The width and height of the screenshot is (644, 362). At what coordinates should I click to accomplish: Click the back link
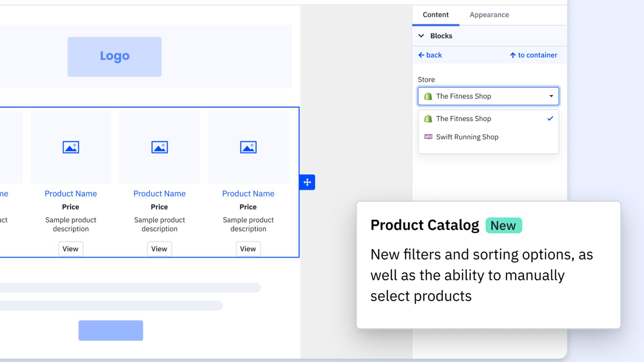434,55
